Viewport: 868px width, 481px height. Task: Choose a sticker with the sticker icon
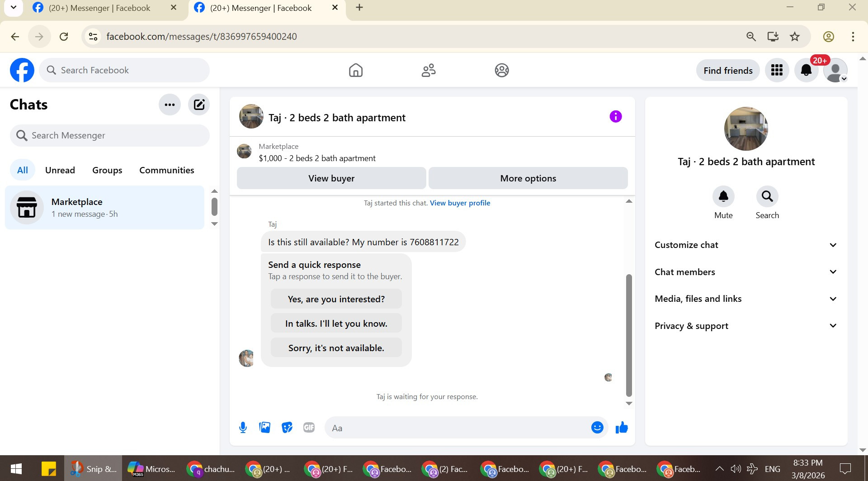coord(287,427)
